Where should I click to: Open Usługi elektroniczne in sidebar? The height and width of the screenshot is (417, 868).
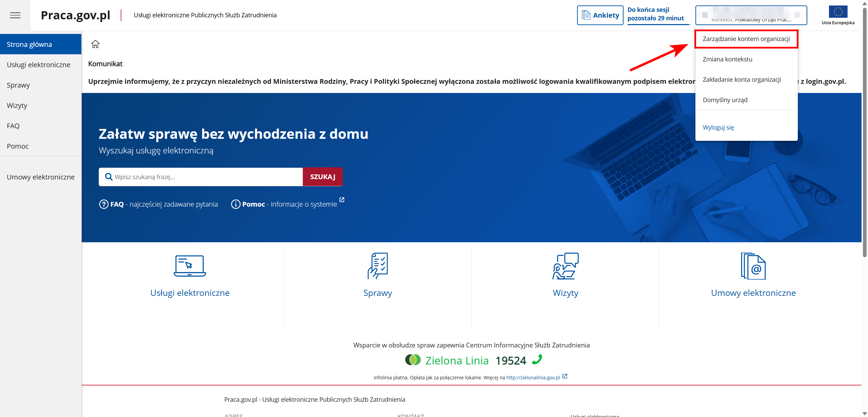click(x=41, y=65)
